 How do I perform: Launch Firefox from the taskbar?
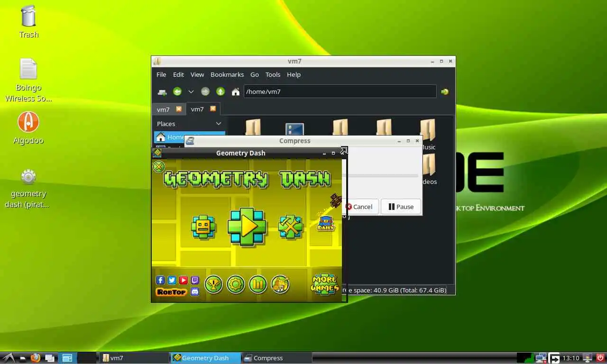click(x=36, y=358)
